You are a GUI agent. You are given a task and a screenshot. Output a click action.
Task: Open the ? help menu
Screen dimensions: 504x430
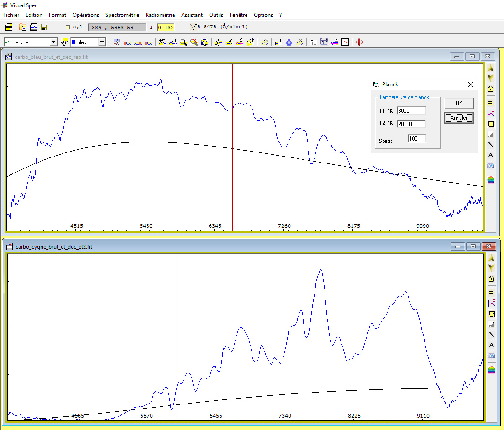click(281, 15)
